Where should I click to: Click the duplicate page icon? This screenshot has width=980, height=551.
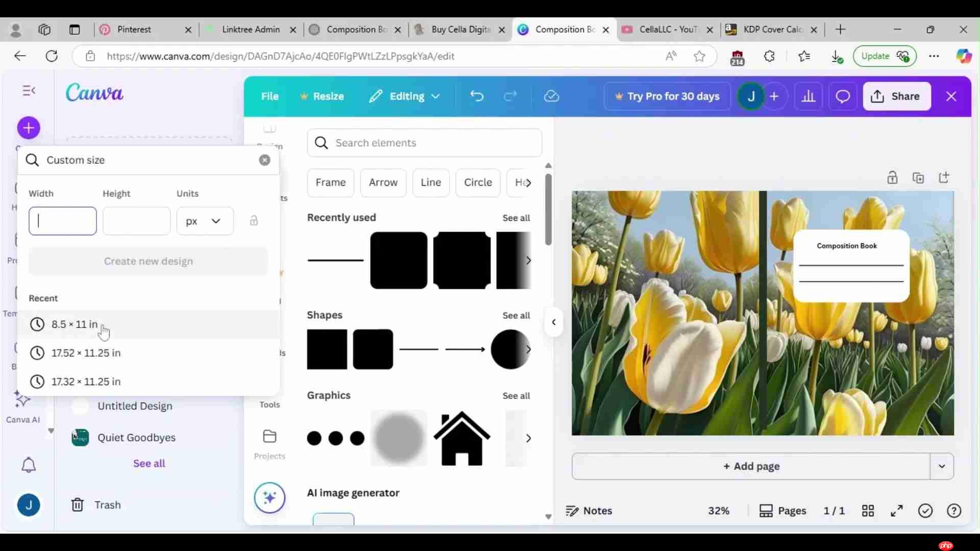click(x=918, y=178)
